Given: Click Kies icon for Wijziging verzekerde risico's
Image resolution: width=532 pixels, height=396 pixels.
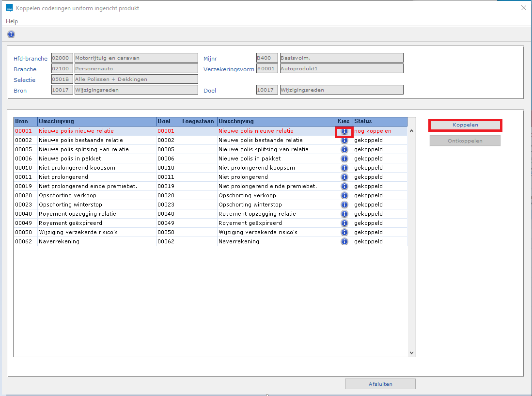Looking at the screenshot, I should 344,233.
